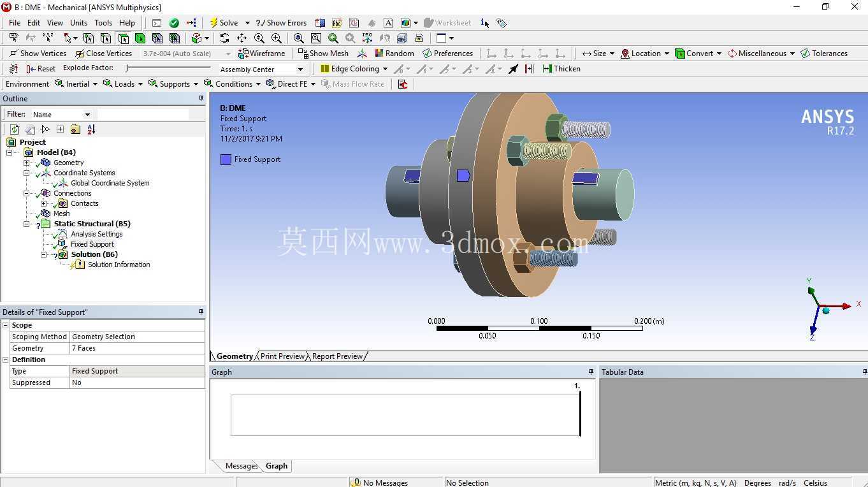Click the red X axis of the triad

pos(837,307)
